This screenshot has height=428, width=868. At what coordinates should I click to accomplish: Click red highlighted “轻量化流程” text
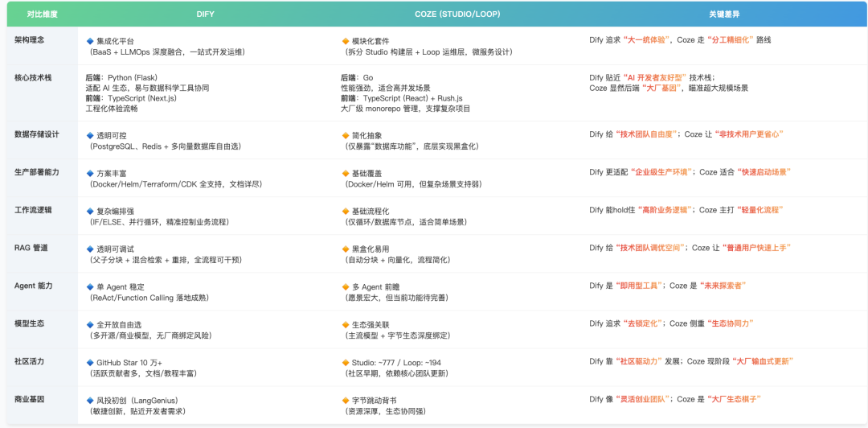coord(759,210)
